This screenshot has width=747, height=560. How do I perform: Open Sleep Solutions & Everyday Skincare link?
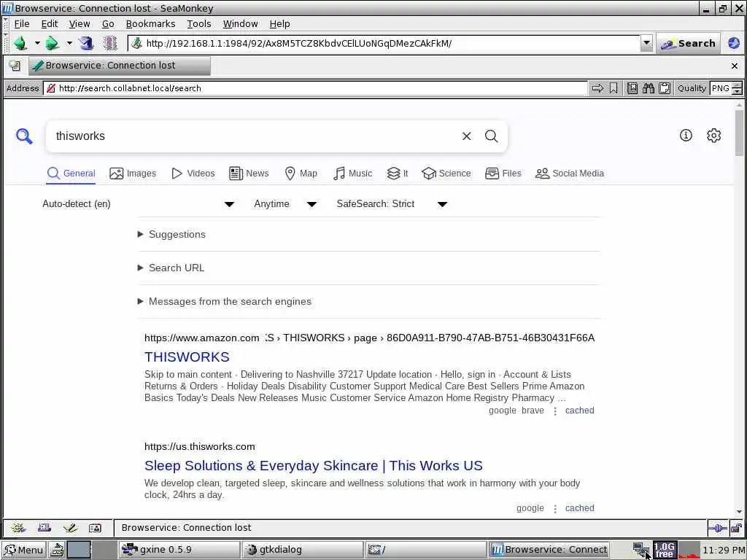[x=314, y=465]
